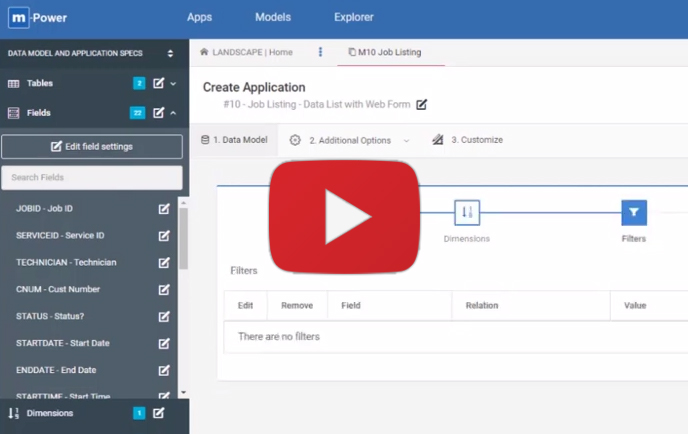688x434 pixels.
Task: Expand the Tables section chevron
Action: coord(173,84)
